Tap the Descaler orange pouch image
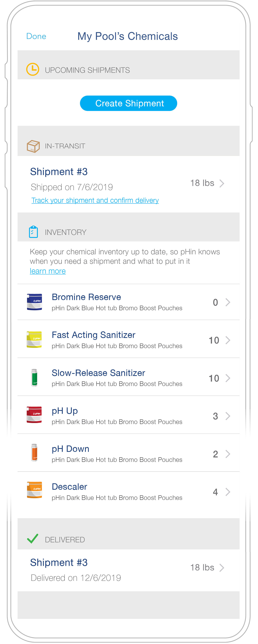258x644 pixels. click(x=35, y=490)
